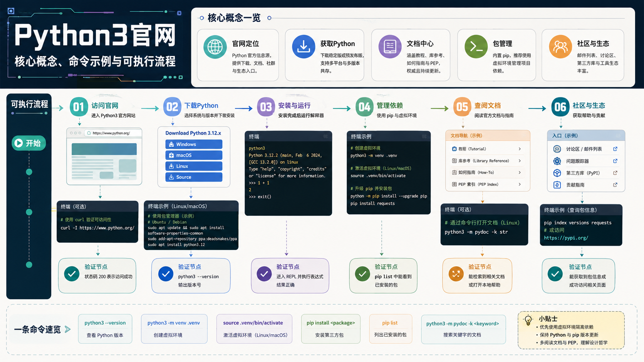Click the blue checkmark for python3 --version 验证节点
The image size is (644, 362).
click(x=166, y=274)
